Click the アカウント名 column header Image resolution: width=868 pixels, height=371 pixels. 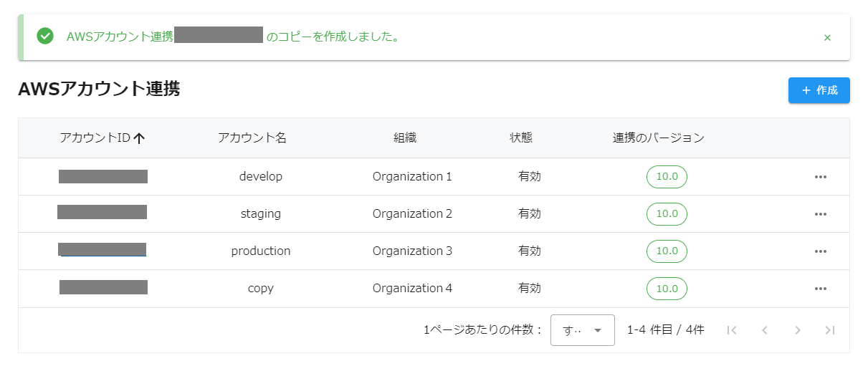[x=252, y=138]
